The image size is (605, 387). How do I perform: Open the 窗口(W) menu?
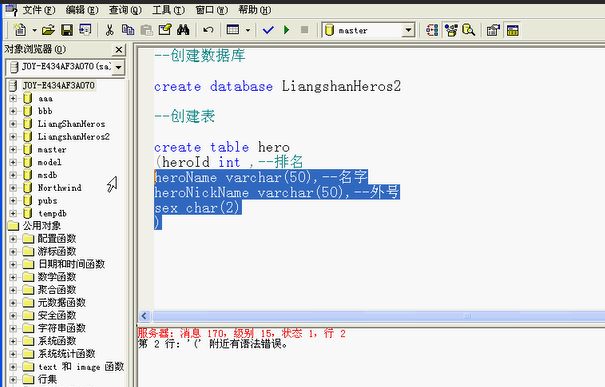(211, 10)
